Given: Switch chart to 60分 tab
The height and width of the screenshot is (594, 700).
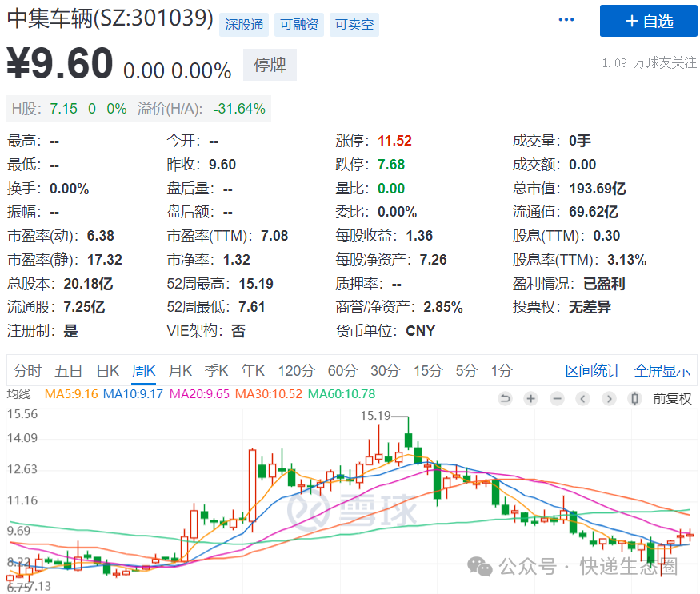Looking at the screenshot, I should [343, 370].
